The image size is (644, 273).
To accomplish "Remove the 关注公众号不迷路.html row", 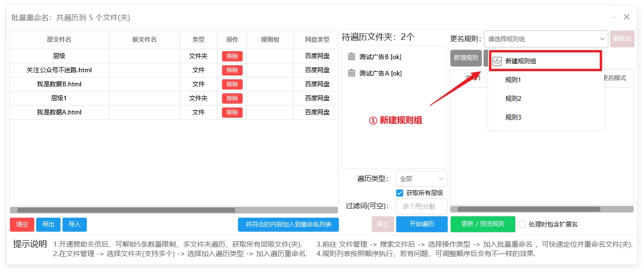I will [232, 70].
